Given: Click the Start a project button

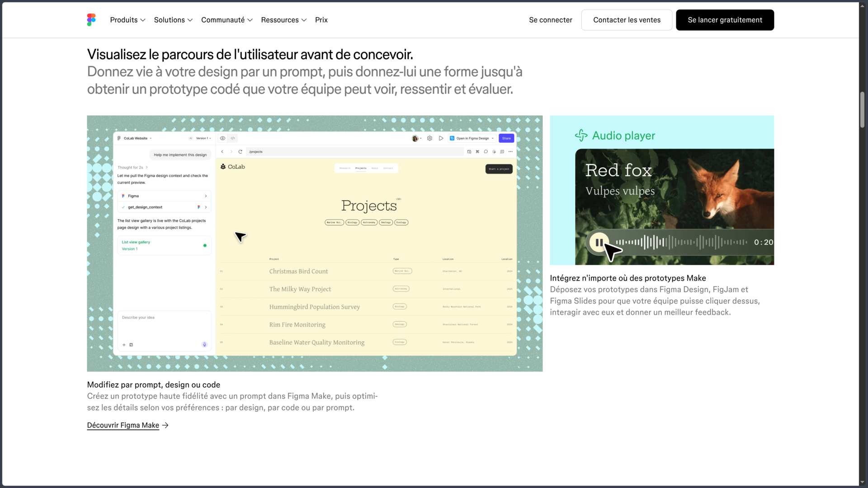Looking at the screenshot, I should 499,169.
